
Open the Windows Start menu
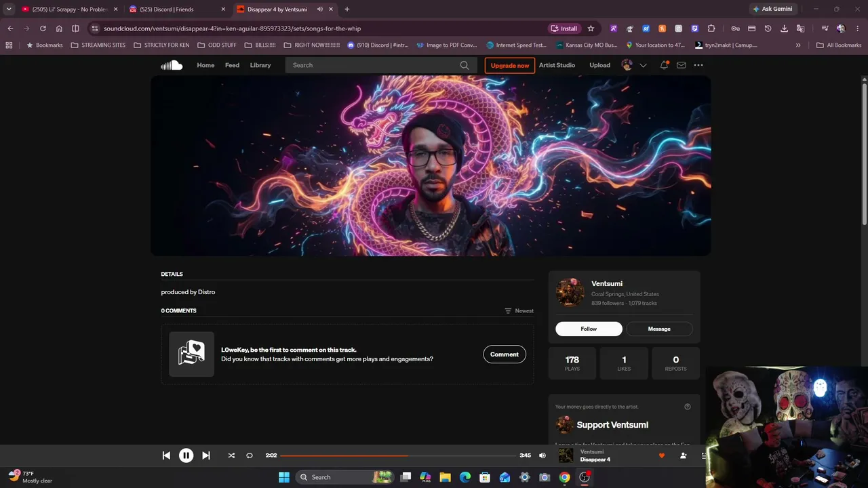[x=284, y=477]
